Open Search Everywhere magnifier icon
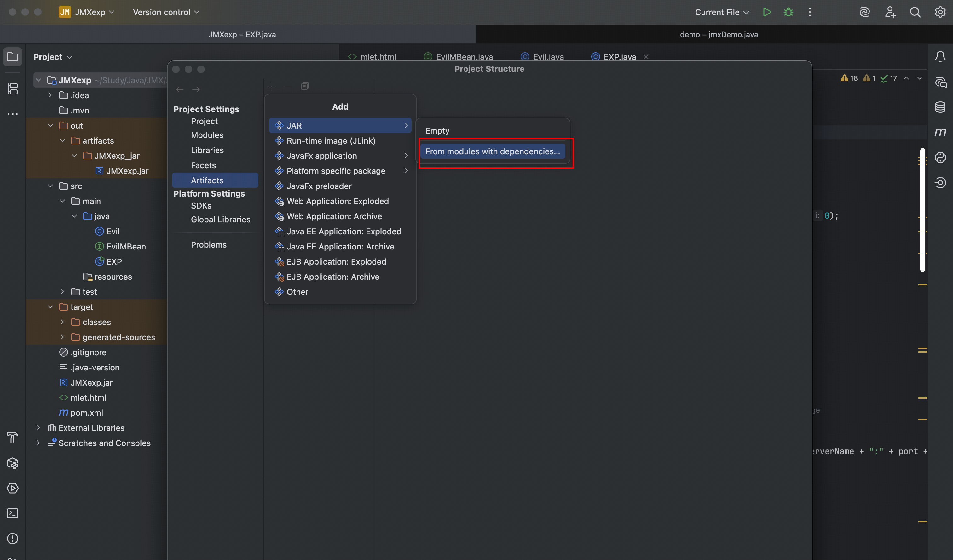This screenshot has height=560, width=953. pyautogui.click(x=915, y=12)
